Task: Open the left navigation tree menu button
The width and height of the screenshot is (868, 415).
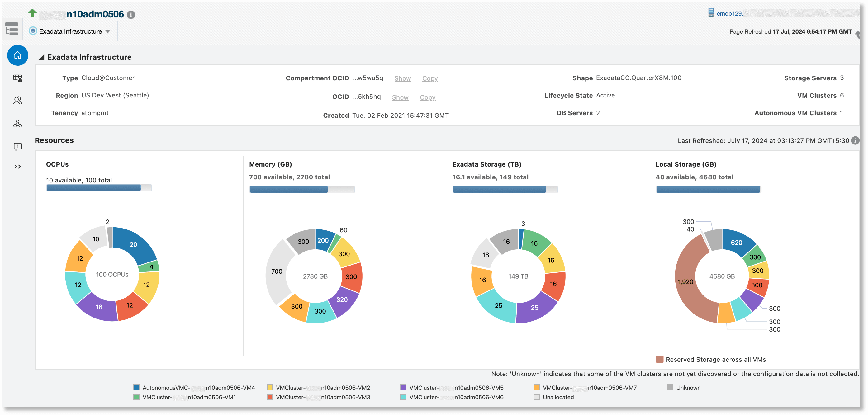Action: pyautogui.click(x=11, y=29)
